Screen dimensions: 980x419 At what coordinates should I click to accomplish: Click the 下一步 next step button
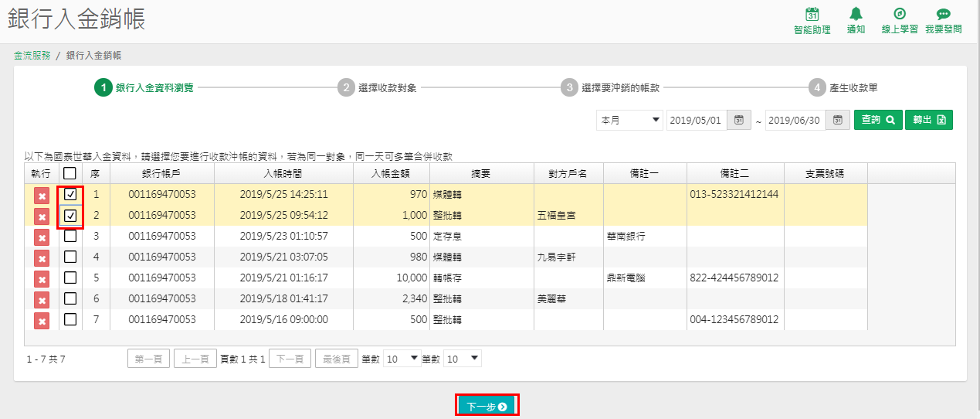pyautogui.click(x=487, y=406)
